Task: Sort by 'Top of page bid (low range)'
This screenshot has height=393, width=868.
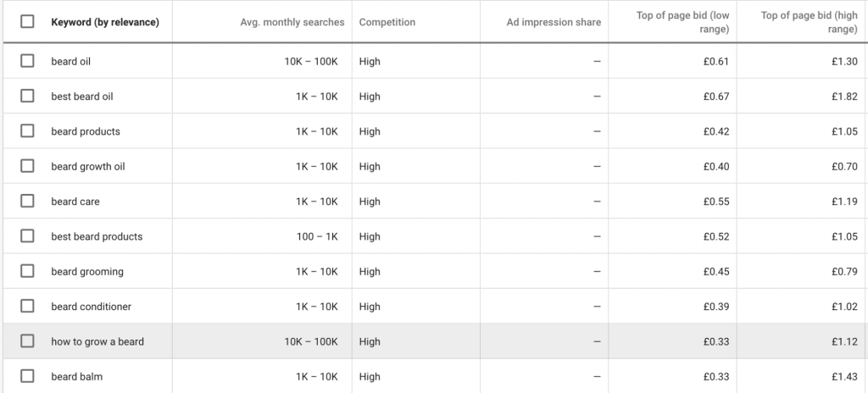Action: click(x=682, y=22)
